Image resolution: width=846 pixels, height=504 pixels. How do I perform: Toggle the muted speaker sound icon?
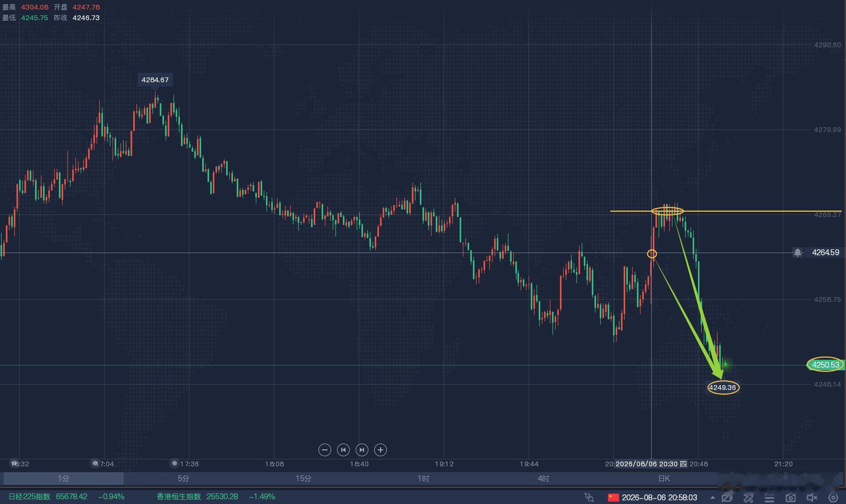click(x=812, y=498)
